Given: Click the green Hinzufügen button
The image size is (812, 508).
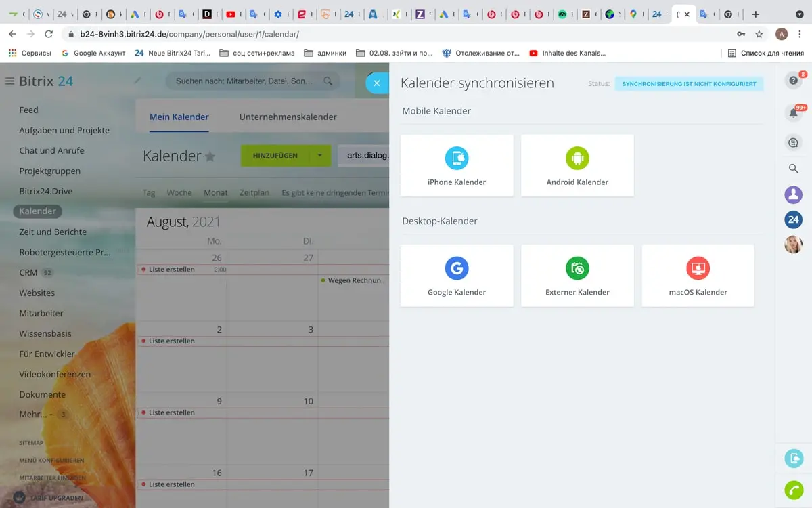Looking at the screenshot, I should (275, 156).
